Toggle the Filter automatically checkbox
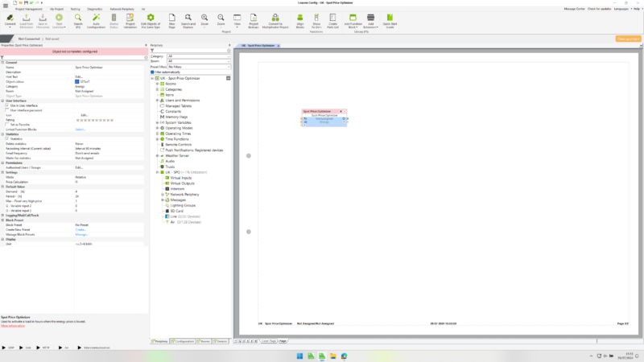Screen dimensions: 644x362 [152, 72]
